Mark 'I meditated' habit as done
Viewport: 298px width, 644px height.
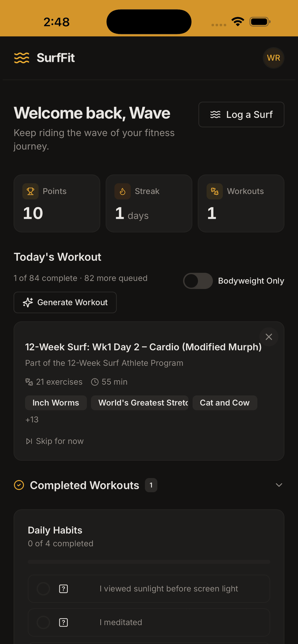(x=43, y=622)
